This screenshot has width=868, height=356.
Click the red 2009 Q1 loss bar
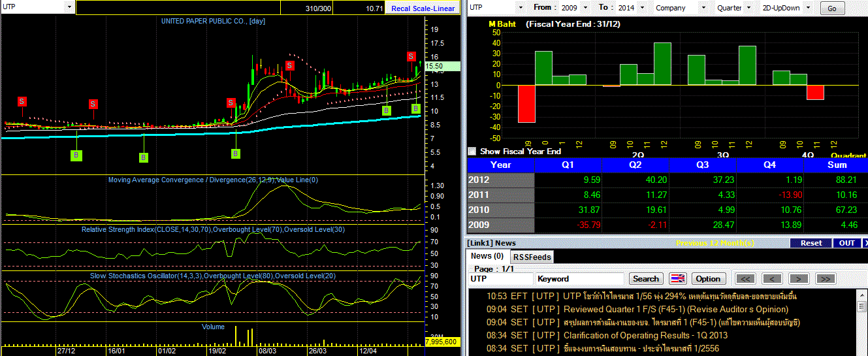(526, 104)
